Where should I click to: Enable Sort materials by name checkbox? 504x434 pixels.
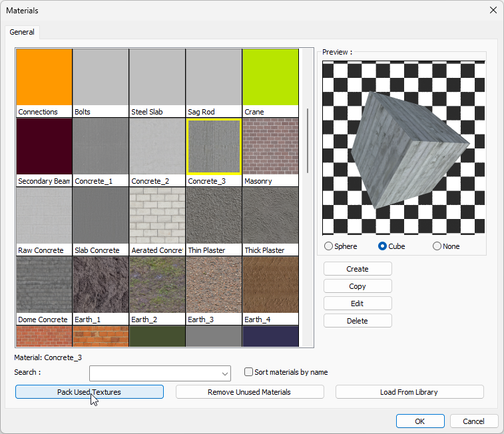coord(248,372)
